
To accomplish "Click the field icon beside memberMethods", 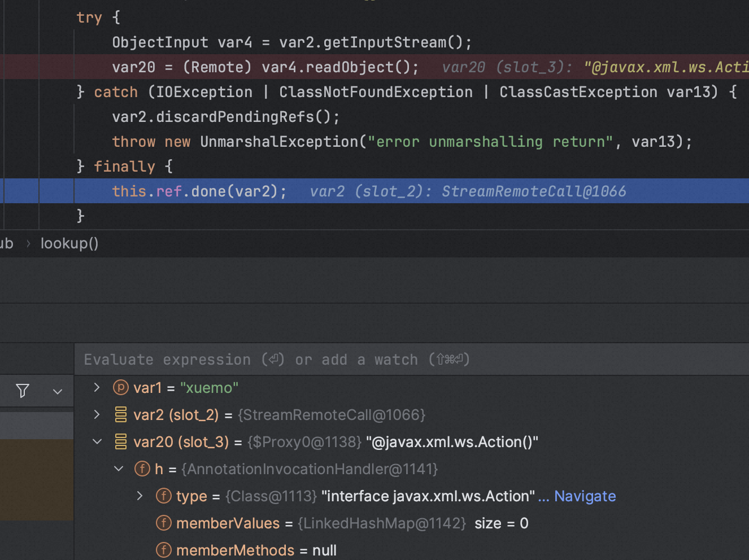I will tap(164, 550).
